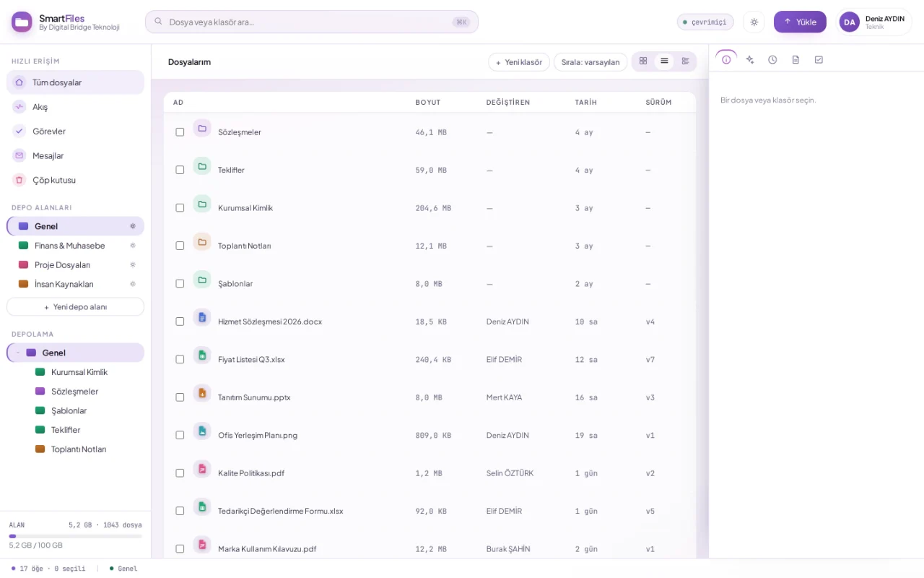Image resolution: width=924 pixels, height=578 pixels.
Task: Click the purple Genel color swatch in Depo Alanları
Action: 23,226
